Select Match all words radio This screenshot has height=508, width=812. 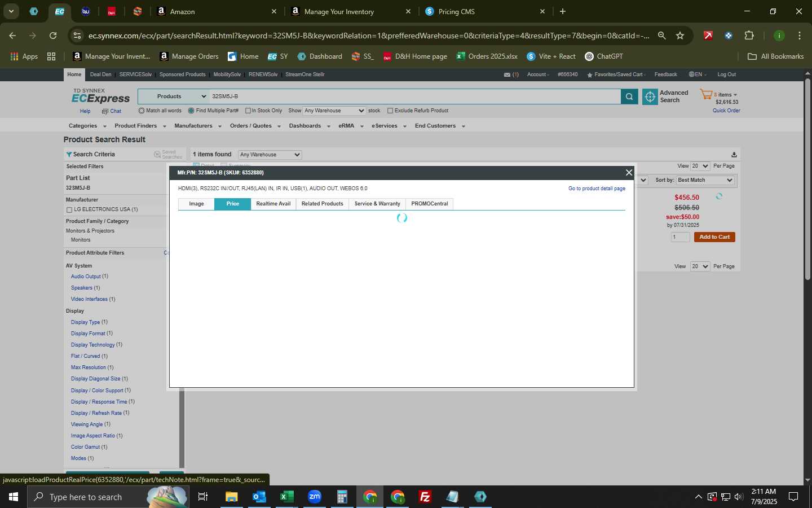pos(142,111)
